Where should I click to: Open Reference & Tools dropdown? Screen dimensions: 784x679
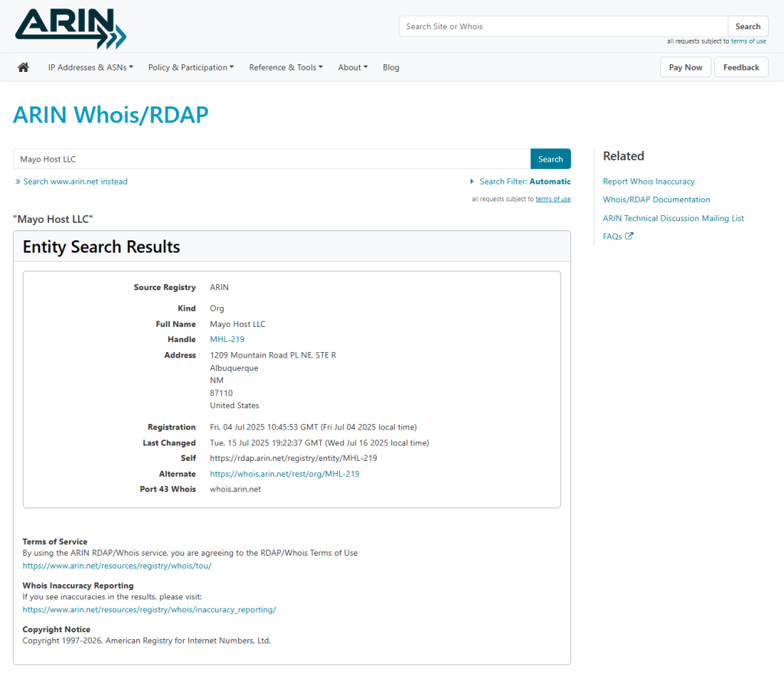pyautogui.click(x=286, y=67)
